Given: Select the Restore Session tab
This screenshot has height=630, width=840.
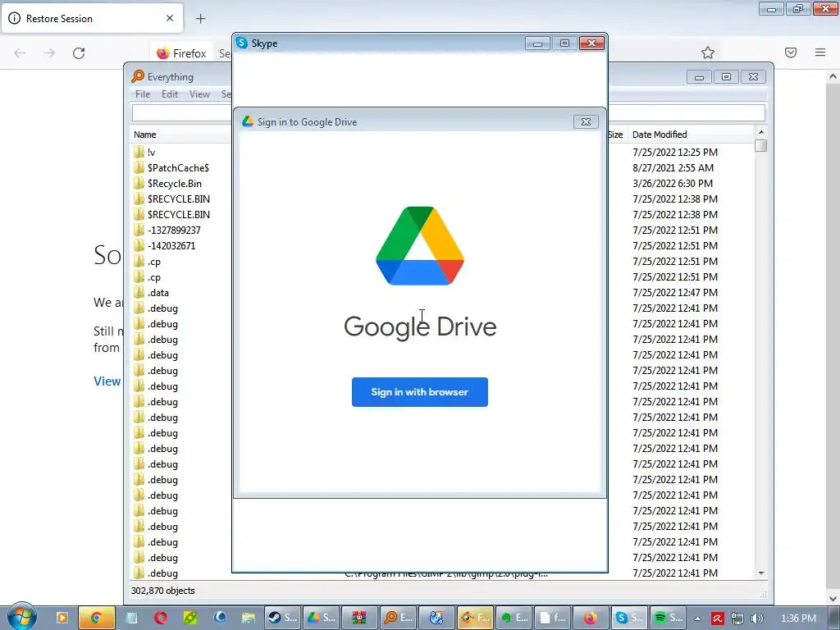Looking at the screenshot, I should pyautogui.click(x=92, y=19).
